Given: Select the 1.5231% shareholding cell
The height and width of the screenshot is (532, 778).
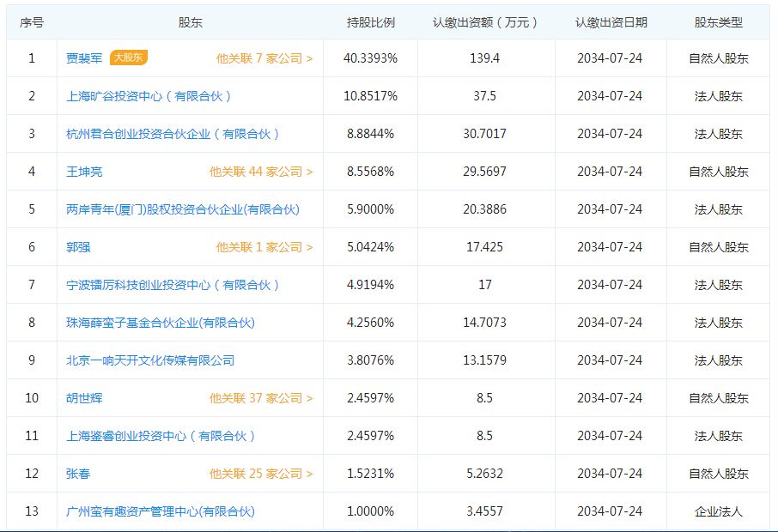Looking at the screenshot, I should point(371,474).
